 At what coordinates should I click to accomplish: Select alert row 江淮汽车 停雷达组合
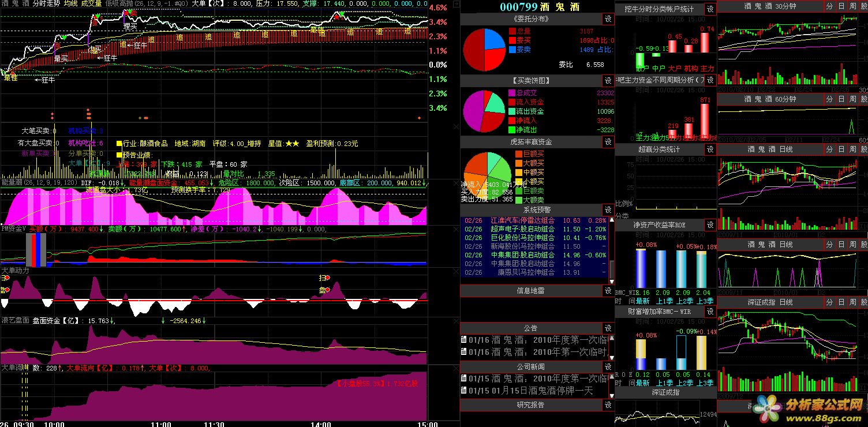pos(534,220)
